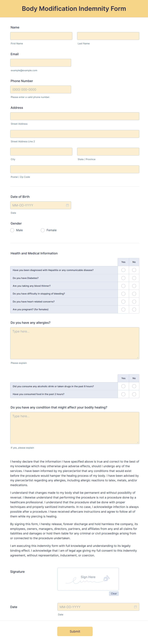This screenshot has height=644, width=148.
Task: Mark No for the Hepatitis diagnosis question
Action: [134, 270]
